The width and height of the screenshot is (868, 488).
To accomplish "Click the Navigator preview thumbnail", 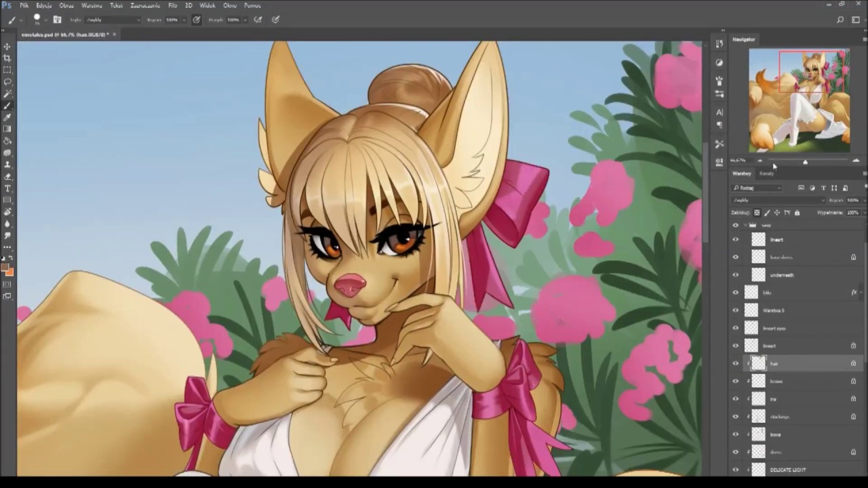I will 799,100.
